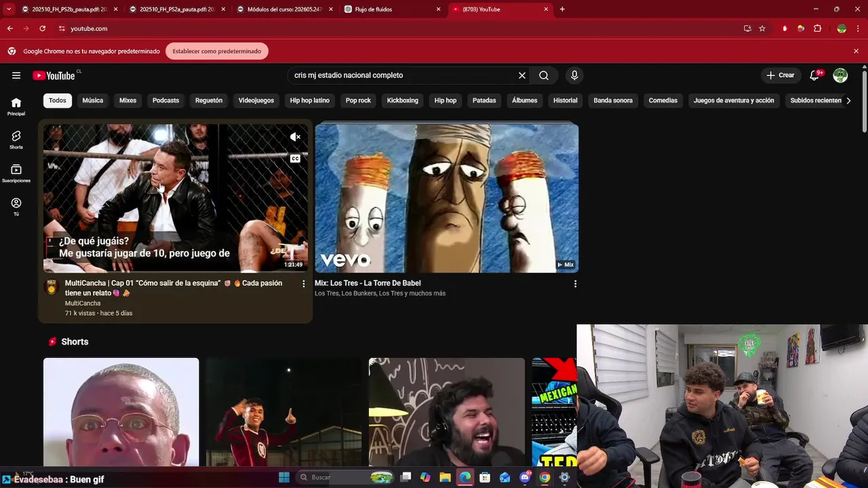Bookmark this page with the star icon
868x488 pixels.
point(762,28)
